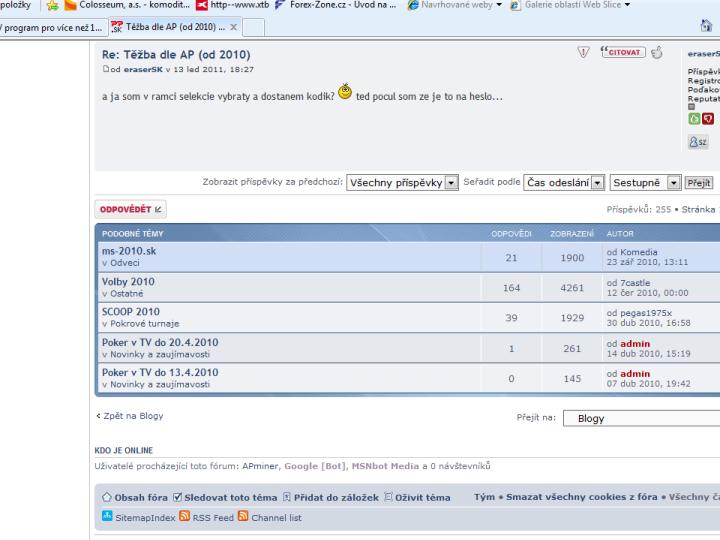
Task: Click the '164' replies cell for Volby 2010
Action: tap(512, 288)
